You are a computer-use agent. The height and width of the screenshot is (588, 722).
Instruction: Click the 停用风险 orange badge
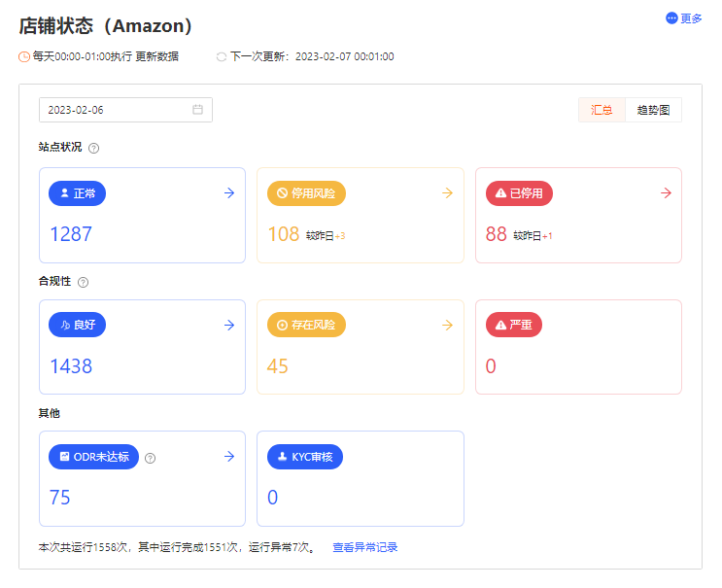[306, 193]
